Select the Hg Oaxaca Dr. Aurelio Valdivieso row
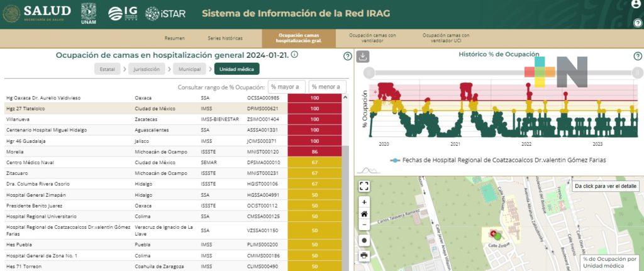This screenshot has height=271, width=644. point(174,98)
